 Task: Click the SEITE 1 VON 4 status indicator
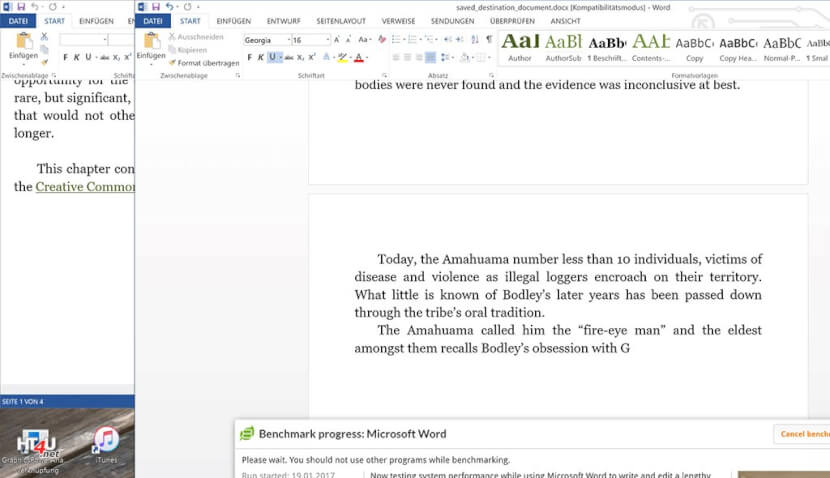click(x=23, y=402)
